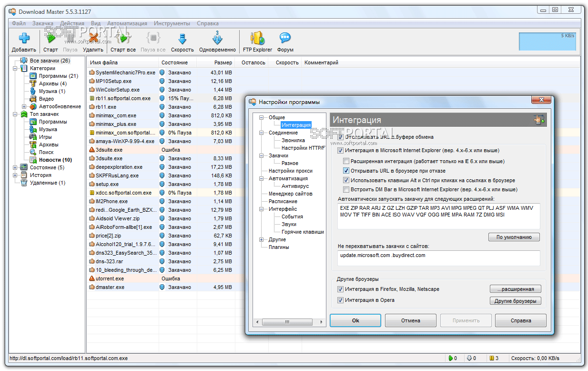Click the Другие броузеры button
The width and height of the screenshot is (588, 371).
pos(516,301)
